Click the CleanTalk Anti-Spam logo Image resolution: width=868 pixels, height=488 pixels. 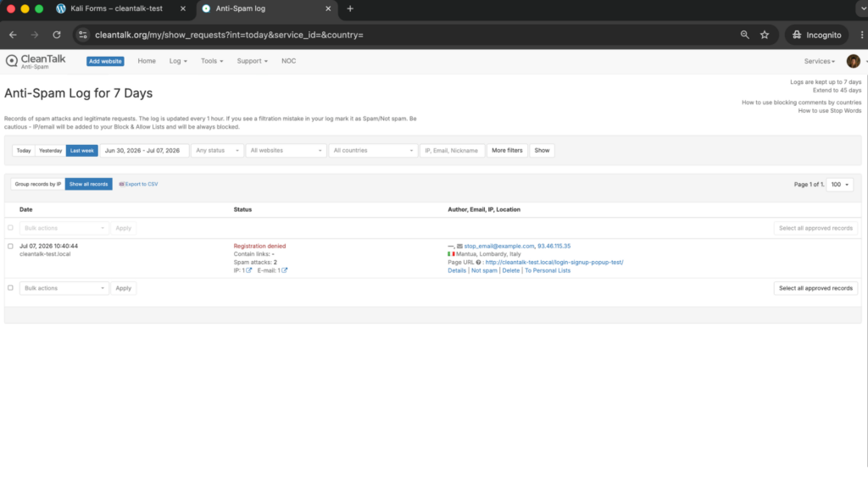pos(36,61)
